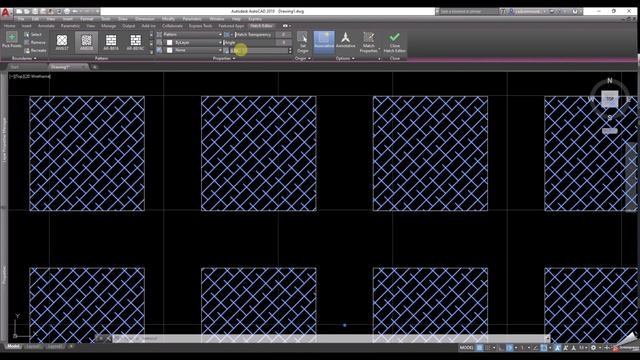Image resolution: width=640 pixels, height=360 pixels.
Task: Switch to the Start file tab
Action: pyautogui.click(x=15, y=67)
